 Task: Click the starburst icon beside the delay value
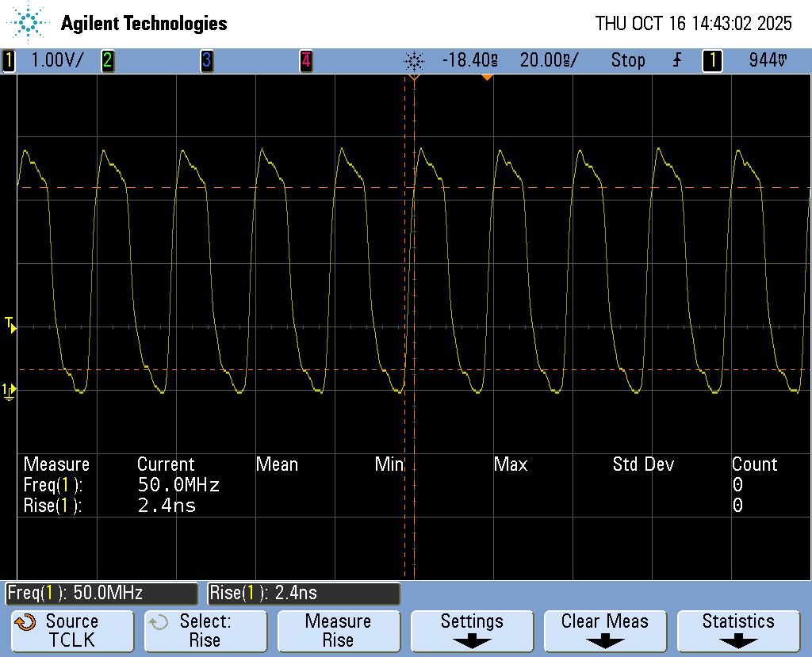(414, 60)
